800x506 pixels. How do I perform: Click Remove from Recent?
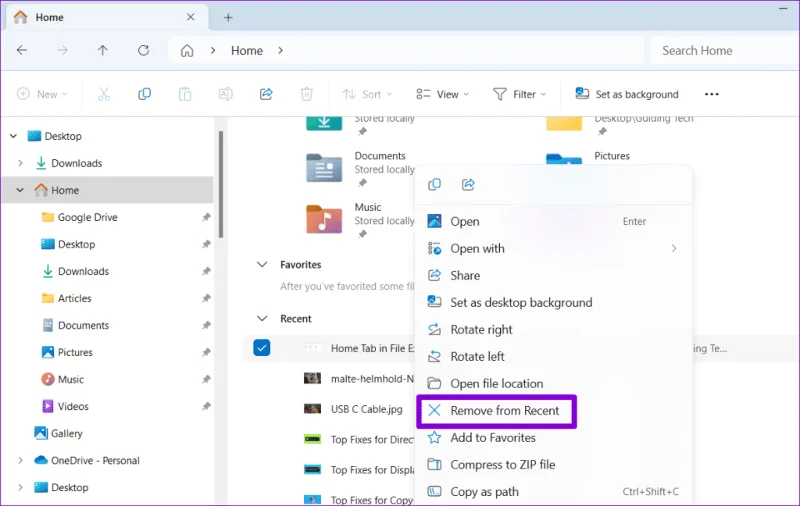(497, 411)
